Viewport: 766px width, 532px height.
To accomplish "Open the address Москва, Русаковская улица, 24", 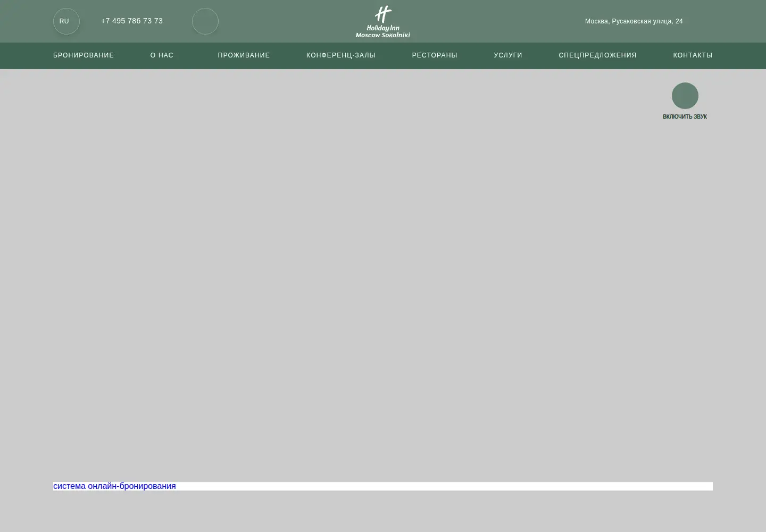I will point(634,21).
